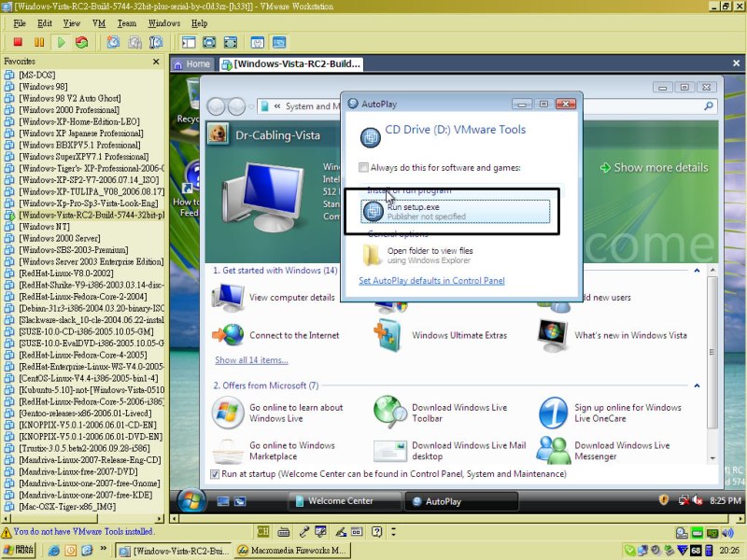The image size is (747, 560).
Task: Expand the host quick launch overflow chevron
Action: 104,549
